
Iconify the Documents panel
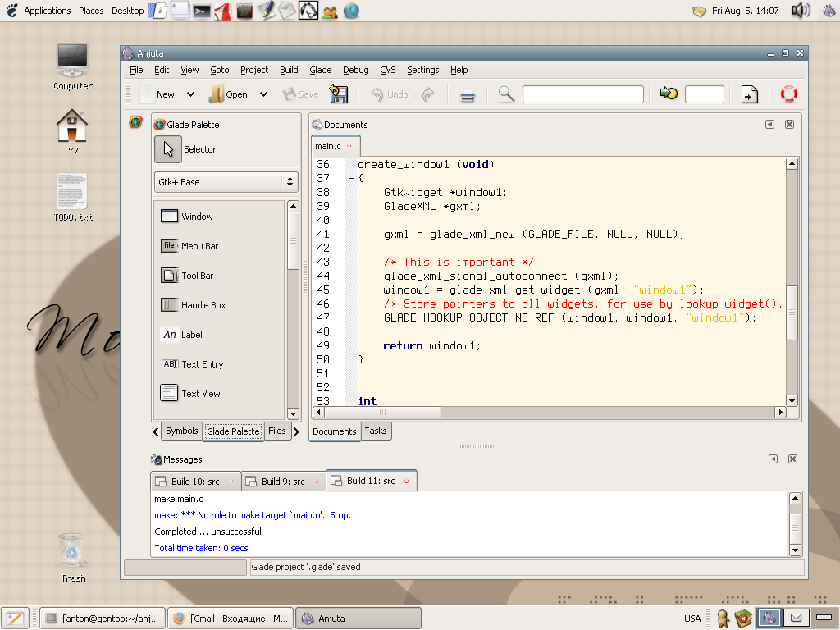(x=769, y=125)
